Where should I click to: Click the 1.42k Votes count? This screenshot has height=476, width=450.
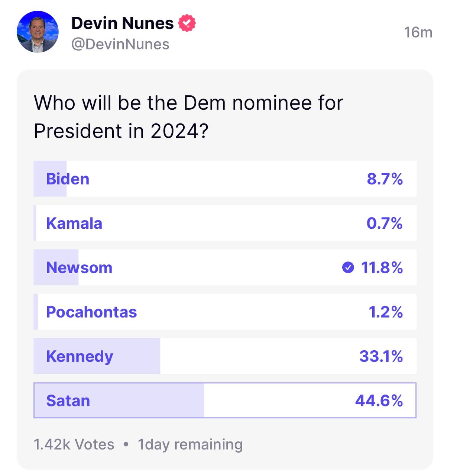click(74, 444)
